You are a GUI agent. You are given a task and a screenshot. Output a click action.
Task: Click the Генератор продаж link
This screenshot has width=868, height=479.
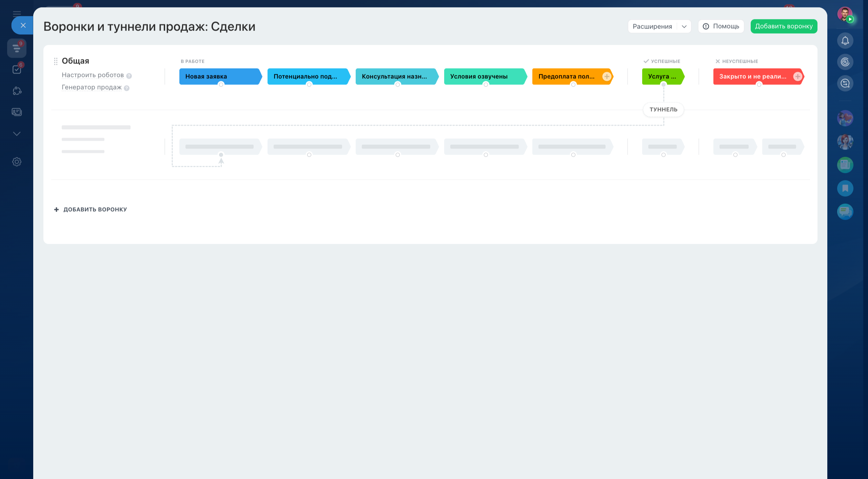92,87
